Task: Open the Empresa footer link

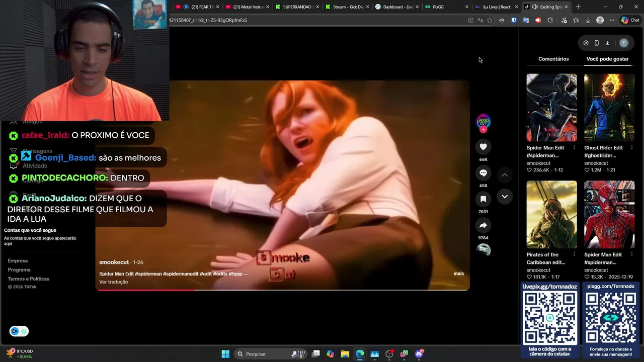Action: pyautogui.click(x=18, y=261)
